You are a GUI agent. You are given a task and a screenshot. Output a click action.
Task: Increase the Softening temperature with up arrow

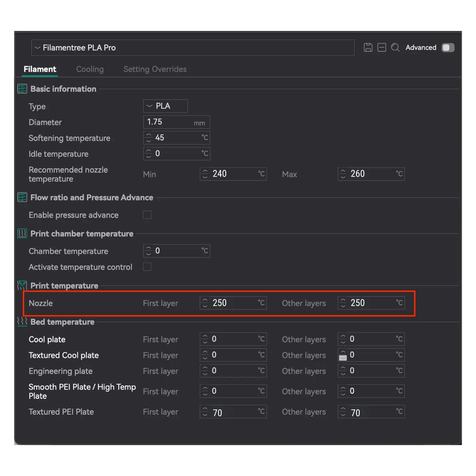[x=149, y=135]
